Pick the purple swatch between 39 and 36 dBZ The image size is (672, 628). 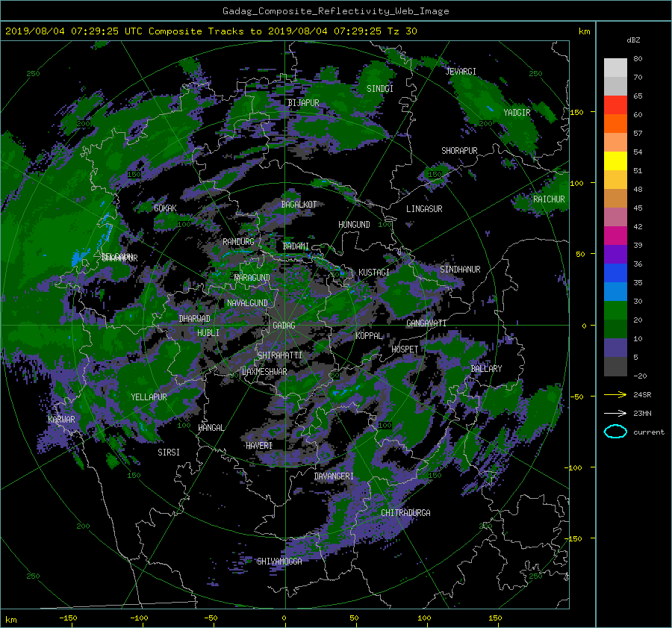[615, 255]
